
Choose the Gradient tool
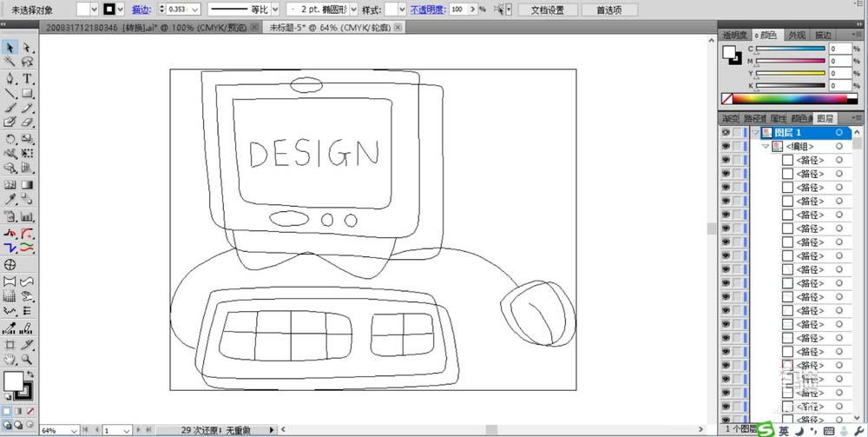(27, 184)
